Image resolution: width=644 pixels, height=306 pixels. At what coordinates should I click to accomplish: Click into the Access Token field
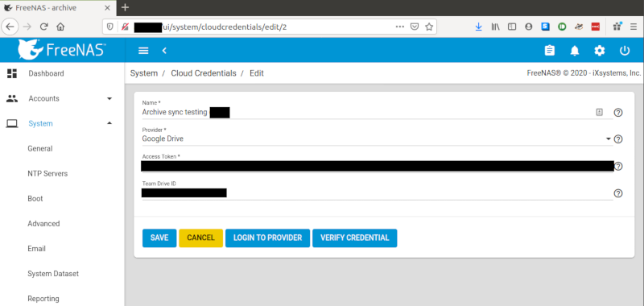click(x=377, y=166)
